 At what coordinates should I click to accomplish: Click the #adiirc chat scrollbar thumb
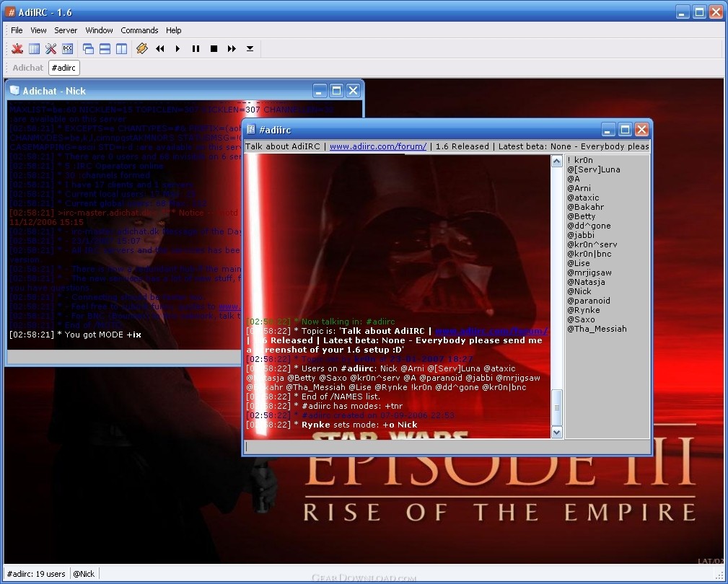(x=557, y=408)
